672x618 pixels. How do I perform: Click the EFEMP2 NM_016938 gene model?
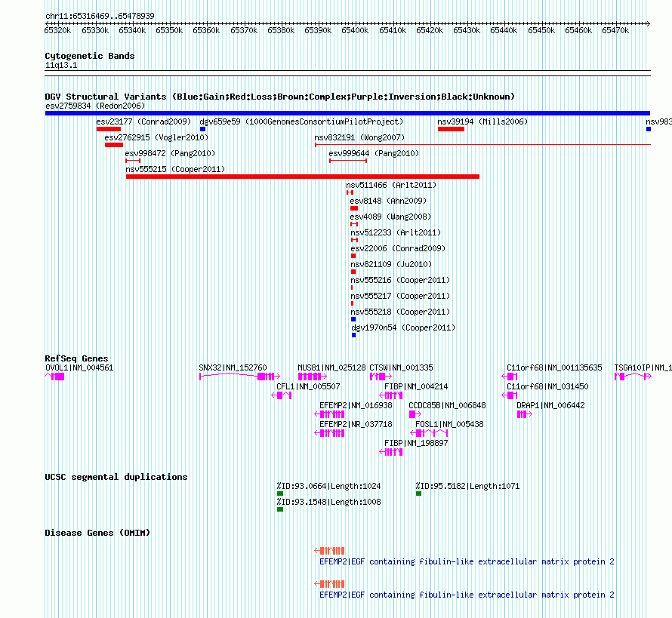[x=329, y=414]
